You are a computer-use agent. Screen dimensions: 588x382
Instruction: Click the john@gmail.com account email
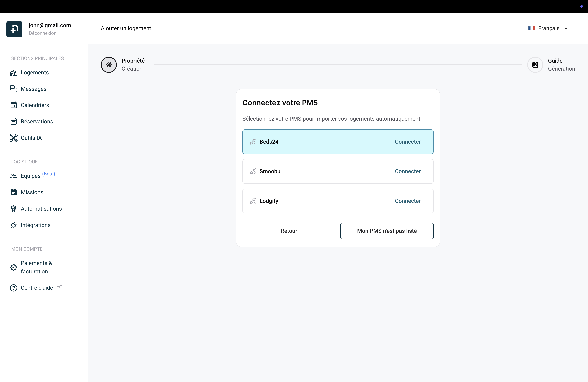50,25
